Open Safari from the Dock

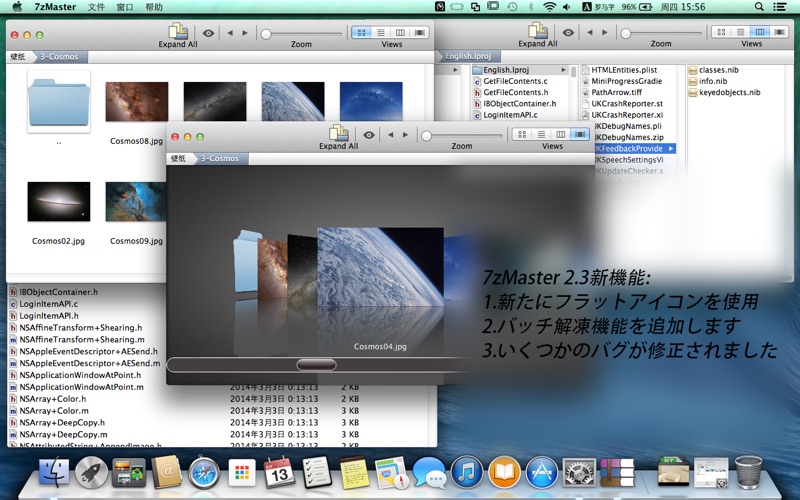(204, 473)
